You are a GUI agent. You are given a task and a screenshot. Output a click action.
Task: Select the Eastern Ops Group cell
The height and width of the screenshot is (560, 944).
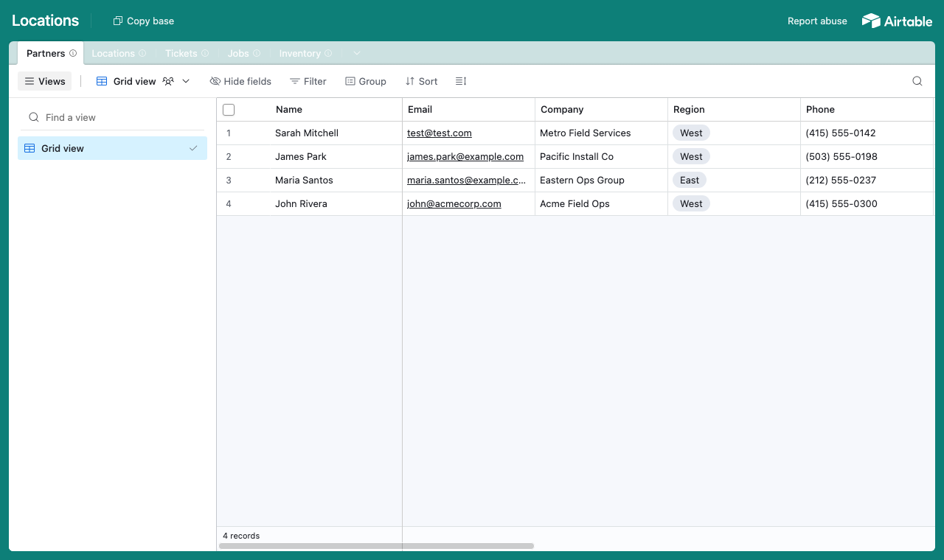tap(601, 180)
